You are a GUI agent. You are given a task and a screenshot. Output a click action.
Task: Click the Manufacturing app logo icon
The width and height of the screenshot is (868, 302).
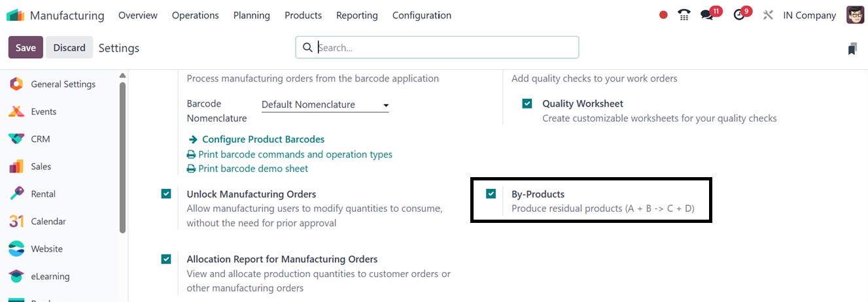[15, 15]
